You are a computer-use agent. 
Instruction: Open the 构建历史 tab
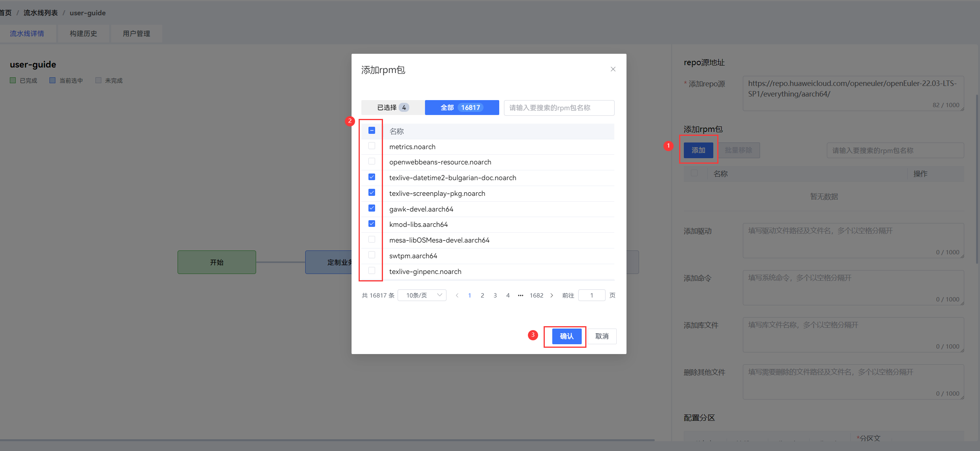point(83,34)
